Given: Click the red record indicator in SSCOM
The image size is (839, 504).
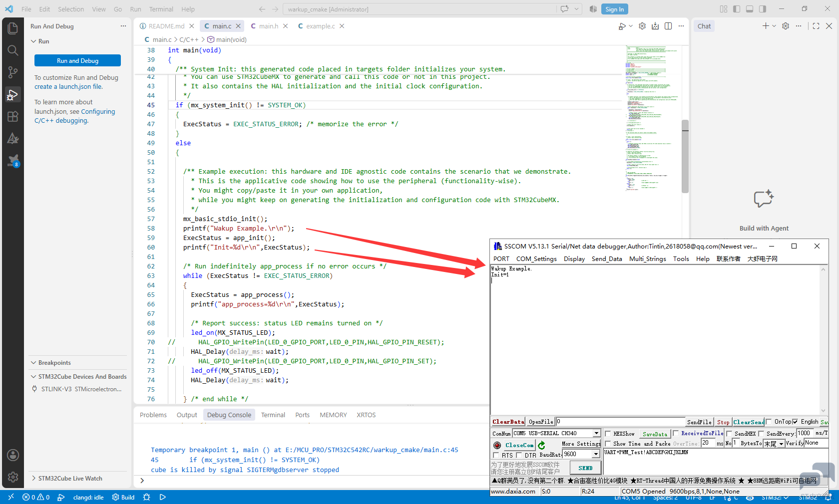Looking at the screenshot, I should click(497, 445).
